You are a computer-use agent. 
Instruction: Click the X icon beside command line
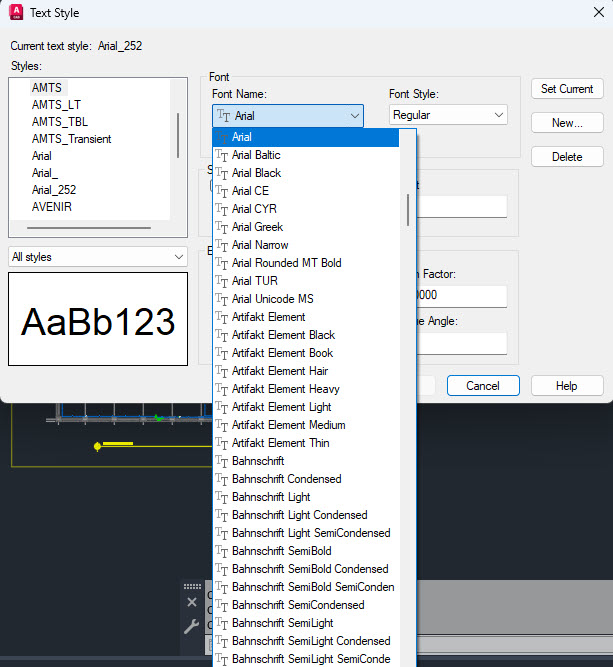(192, 602)
